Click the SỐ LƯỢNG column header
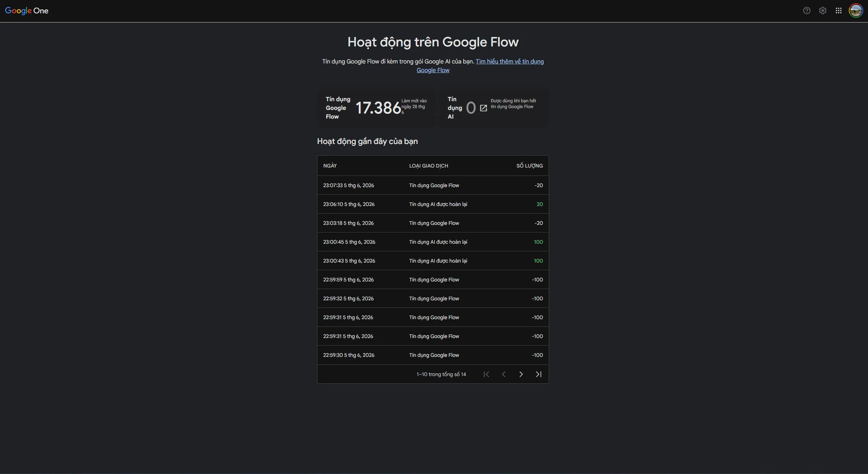The image size is (868, 474). coord(529,166)
